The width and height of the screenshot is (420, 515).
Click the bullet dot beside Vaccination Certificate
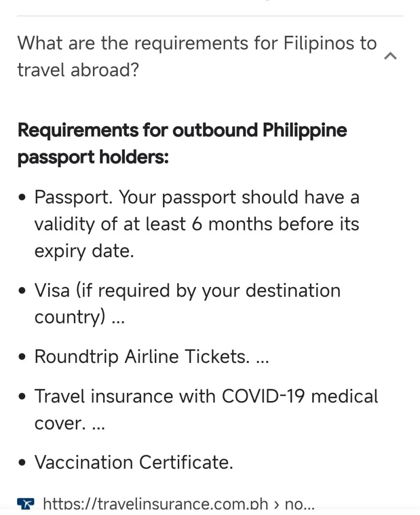coord(22,463)
